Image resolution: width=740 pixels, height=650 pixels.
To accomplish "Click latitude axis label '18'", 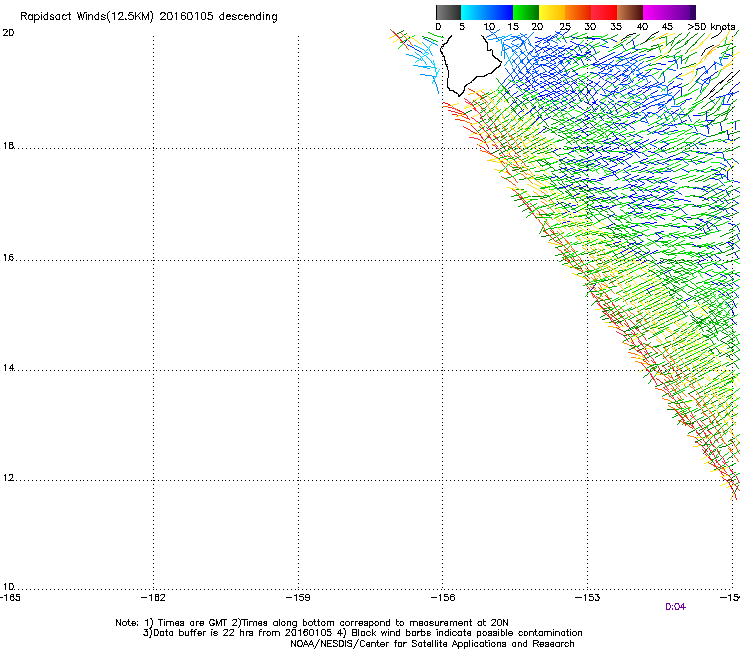I will coord(8,146).
